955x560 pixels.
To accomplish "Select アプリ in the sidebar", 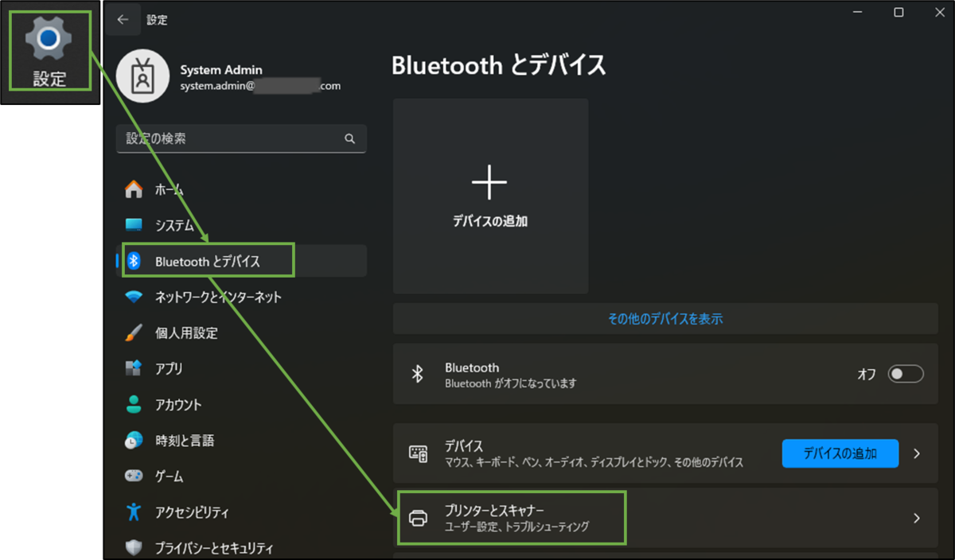I will (242, 368).
